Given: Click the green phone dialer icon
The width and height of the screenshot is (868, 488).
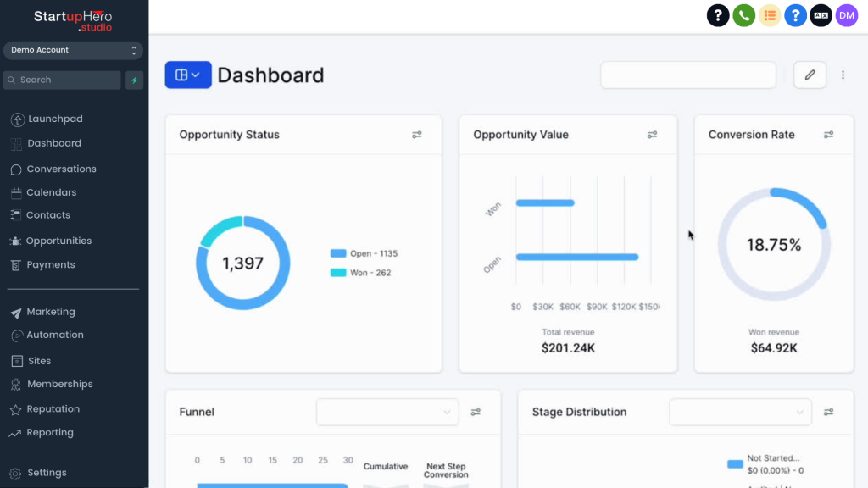Looking at the screenshot, I should 743,15.
